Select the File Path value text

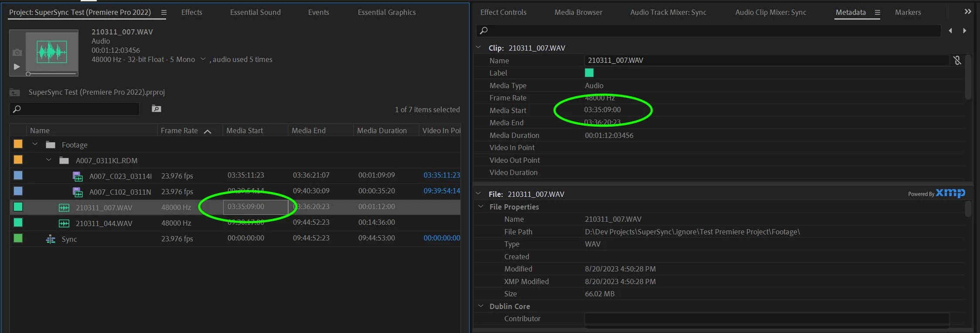(692, 232)
